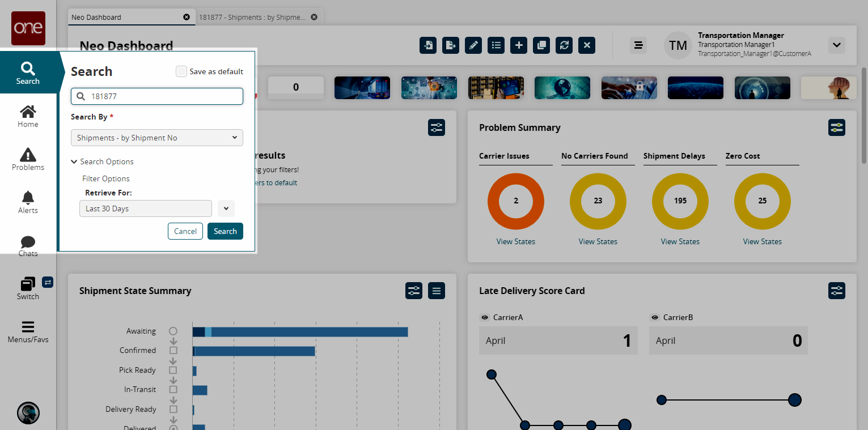This screenshot has height=430, width=868.
Task: Click the TM user avatar
Action: click(678, 45)
